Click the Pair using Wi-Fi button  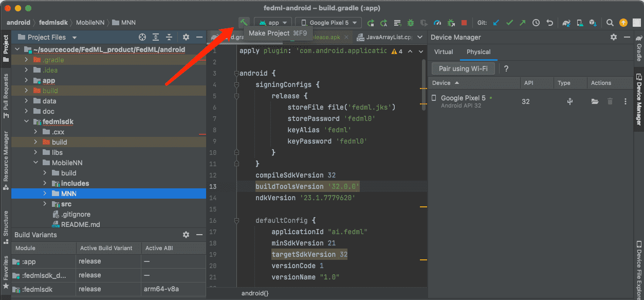[464, 69]
